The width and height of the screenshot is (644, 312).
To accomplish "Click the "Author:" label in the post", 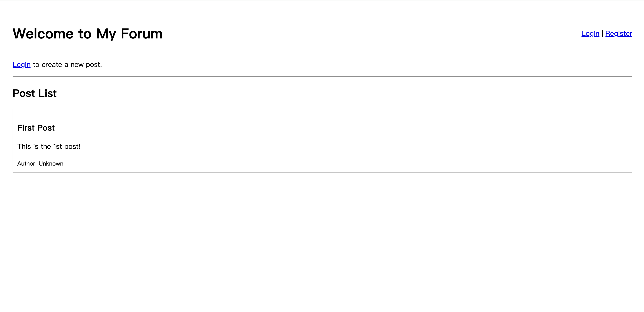I will pos(27,164).
